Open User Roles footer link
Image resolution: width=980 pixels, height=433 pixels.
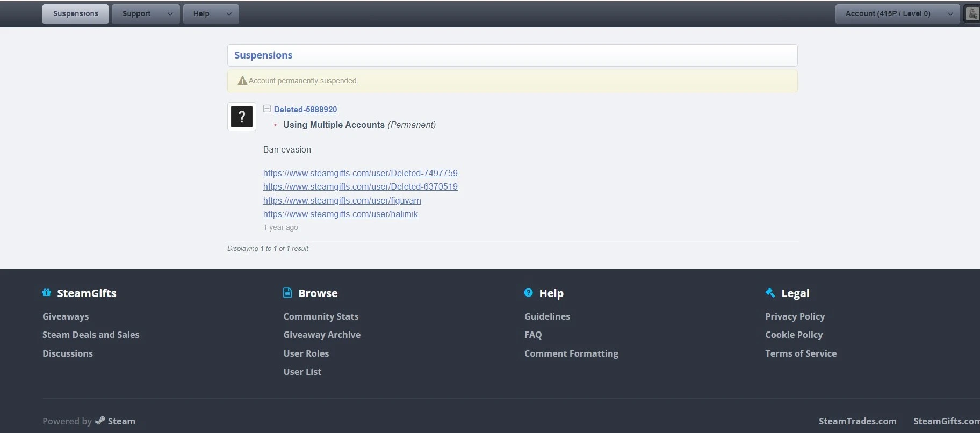(306, 353)
